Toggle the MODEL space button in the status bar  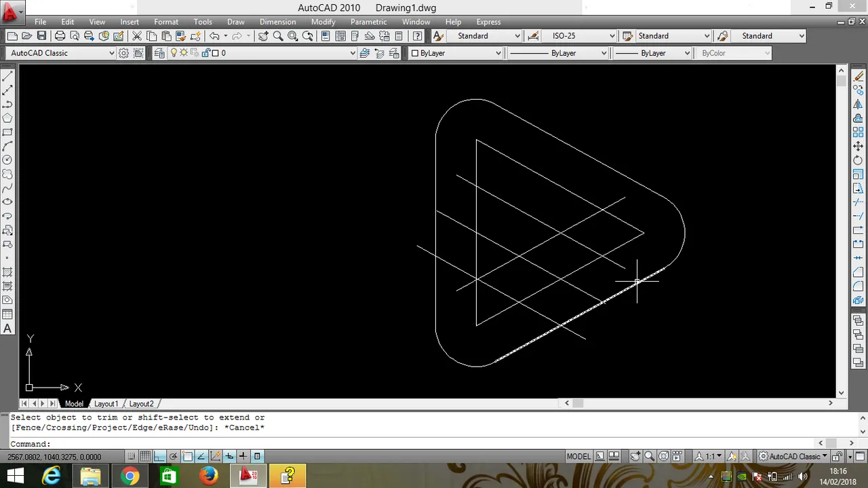(578, 456)
